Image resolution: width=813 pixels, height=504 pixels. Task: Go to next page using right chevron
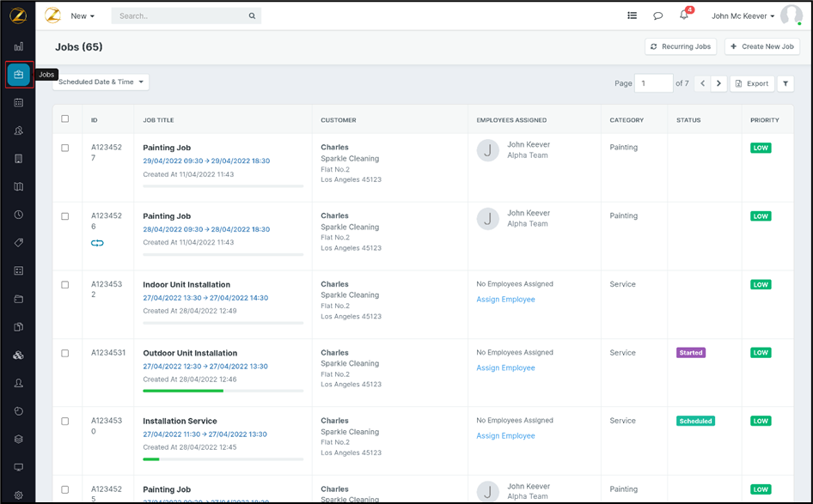pyautogui.click(x=719, y=83)
